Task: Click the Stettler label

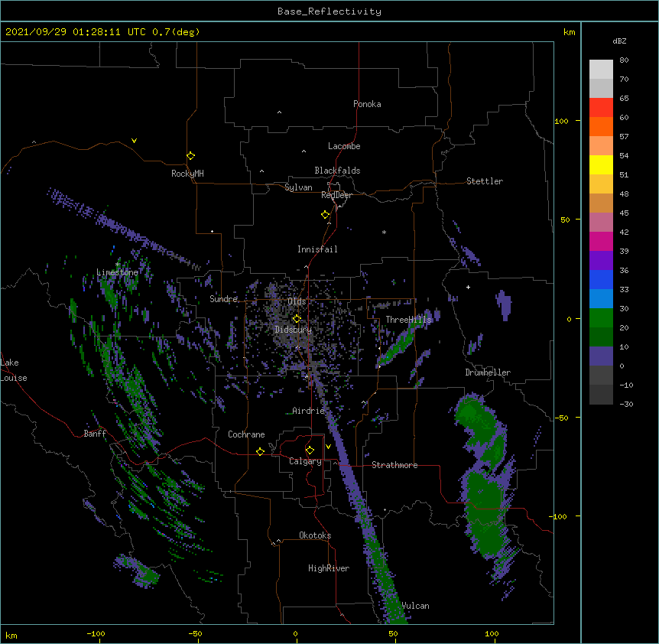Action: pyautogui.click(x=485, y=181)
